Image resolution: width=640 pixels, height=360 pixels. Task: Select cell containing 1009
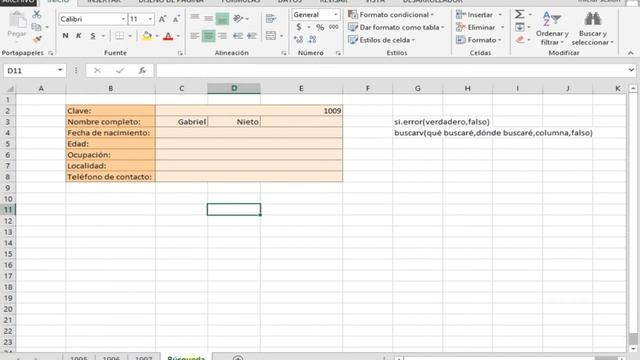[249, 111]
